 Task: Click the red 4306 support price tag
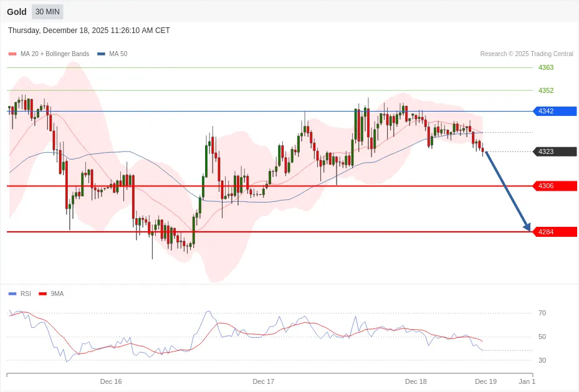(x=554, y=186)
